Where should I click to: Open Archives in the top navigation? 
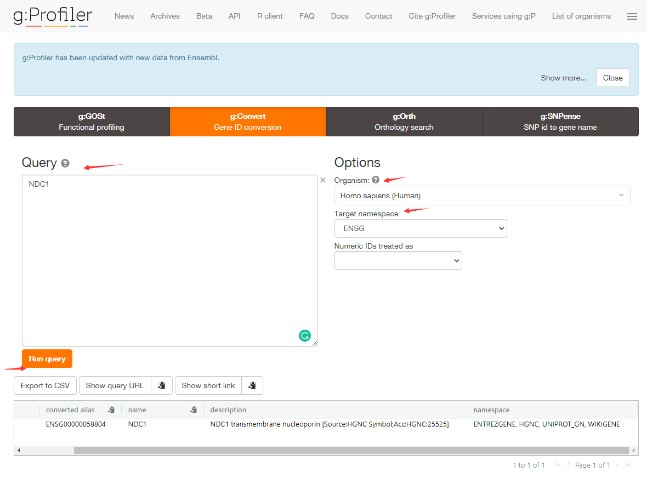(x=165, y=16)
